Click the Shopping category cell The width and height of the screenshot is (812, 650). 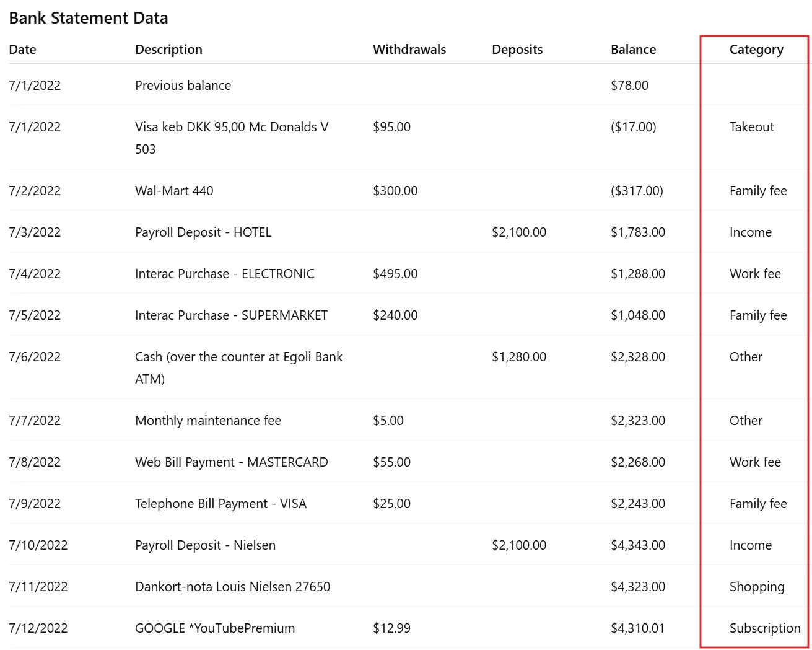click(x=756, y=587)
